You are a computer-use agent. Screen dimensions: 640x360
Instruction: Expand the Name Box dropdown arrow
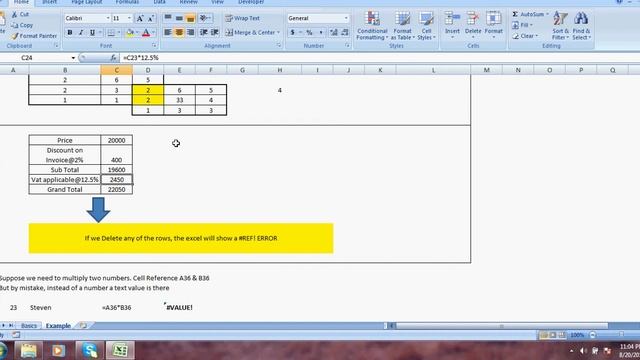[x=73, y=58]
